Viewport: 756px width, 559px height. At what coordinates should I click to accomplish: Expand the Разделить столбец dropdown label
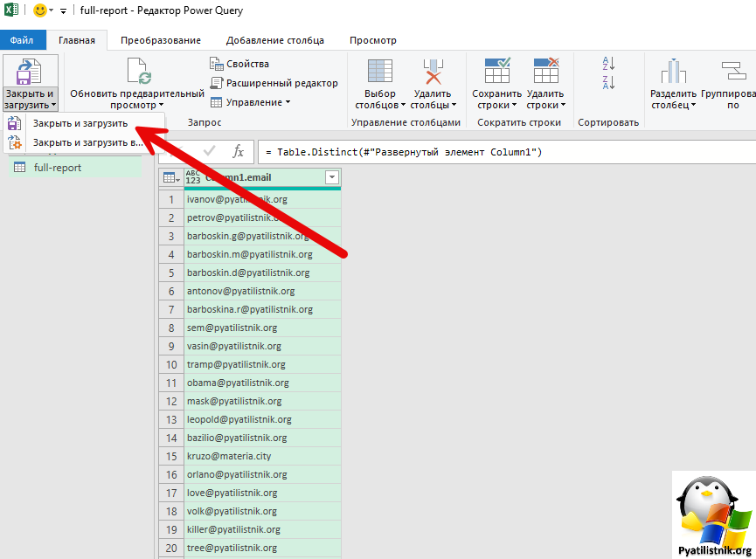pyautogui.click(x=673, y=100)
